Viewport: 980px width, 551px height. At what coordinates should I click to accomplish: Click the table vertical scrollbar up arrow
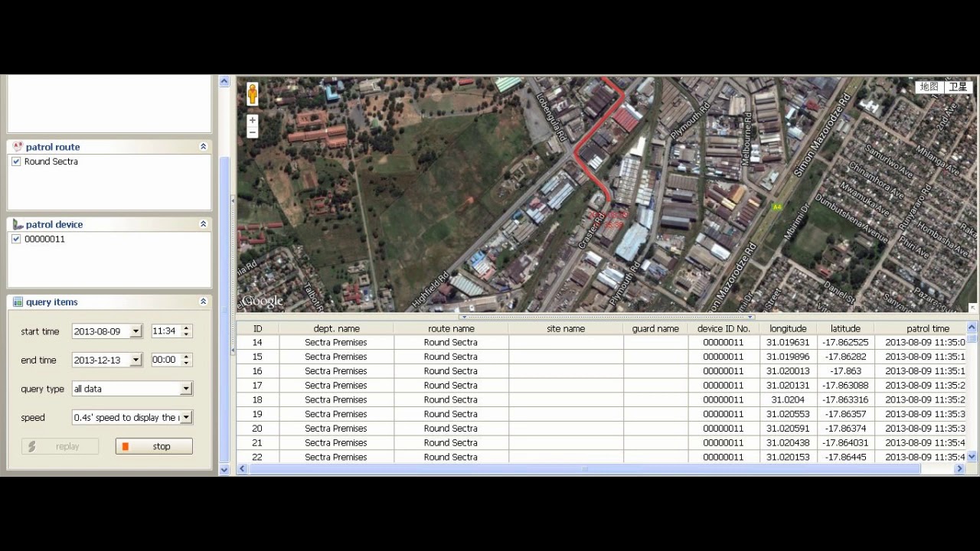click(x=972, y=328)
